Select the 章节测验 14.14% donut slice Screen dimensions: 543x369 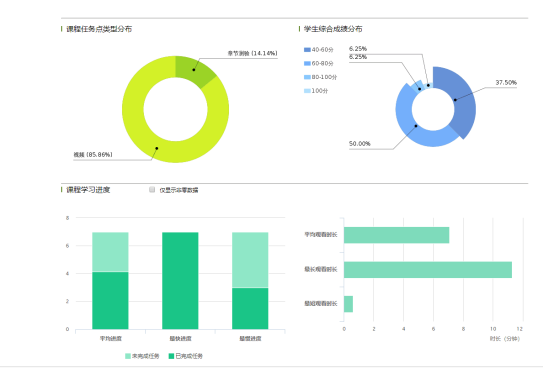pos(194,70)
